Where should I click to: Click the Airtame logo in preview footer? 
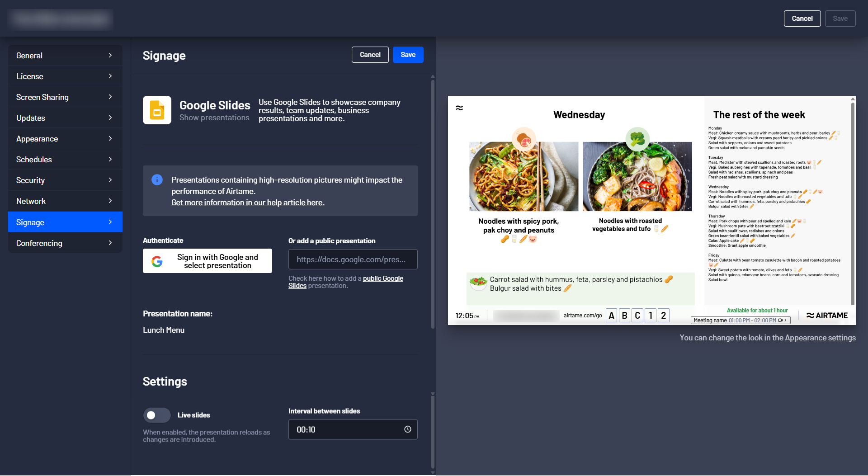pyautogui.click(x=827, y=316)
